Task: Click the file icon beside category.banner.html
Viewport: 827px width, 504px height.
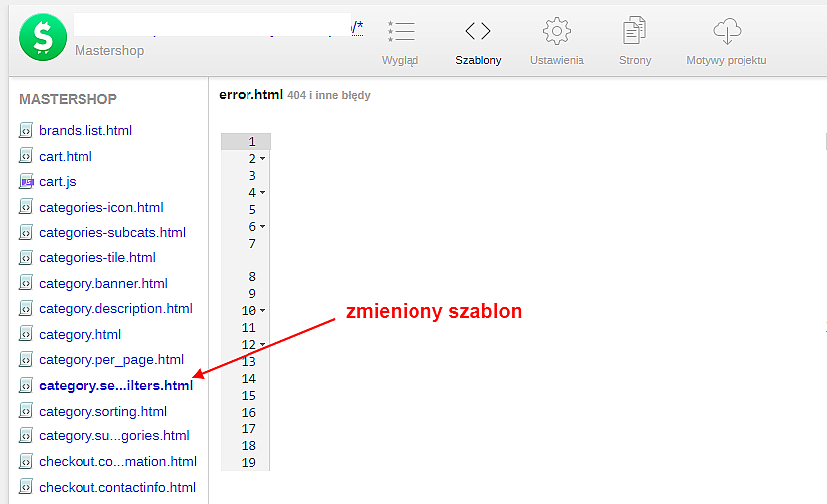Action: coord(25,283)
